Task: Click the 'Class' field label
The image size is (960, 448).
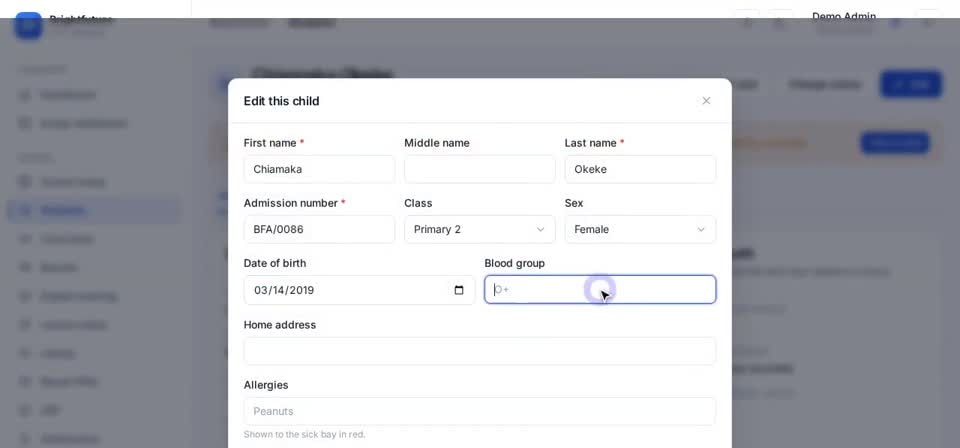Action: 418,203
